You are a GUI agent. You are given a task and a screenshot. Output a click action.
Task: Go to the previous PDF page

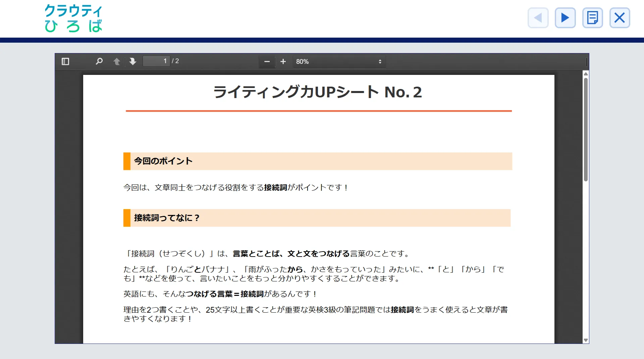117,61
